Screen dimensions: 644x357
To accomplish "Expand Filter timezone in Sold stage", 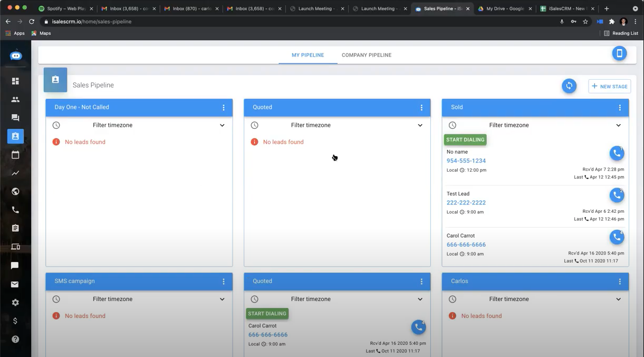I will pyautogui.click(x=535, y=125).
